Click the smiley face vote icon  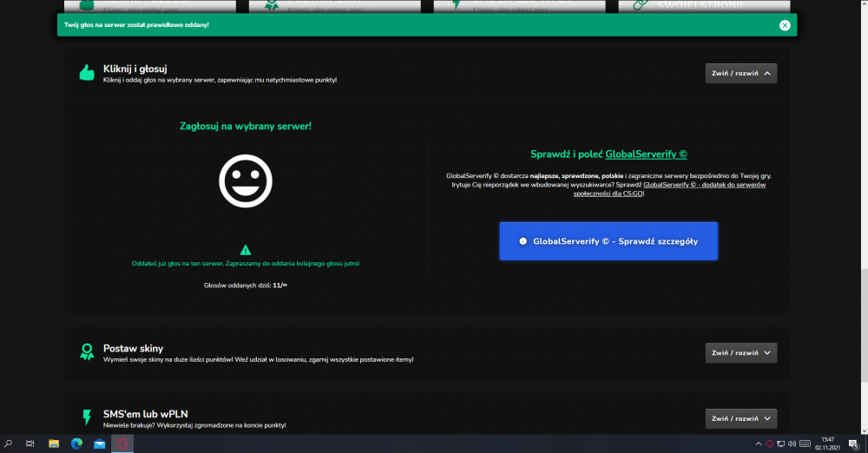[246, 181]
